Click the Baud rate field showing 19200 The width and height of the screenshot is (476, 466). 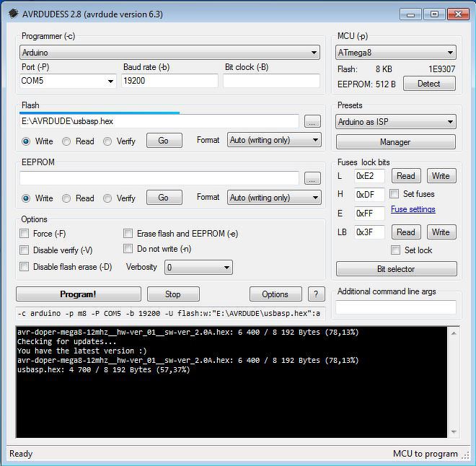169,81
